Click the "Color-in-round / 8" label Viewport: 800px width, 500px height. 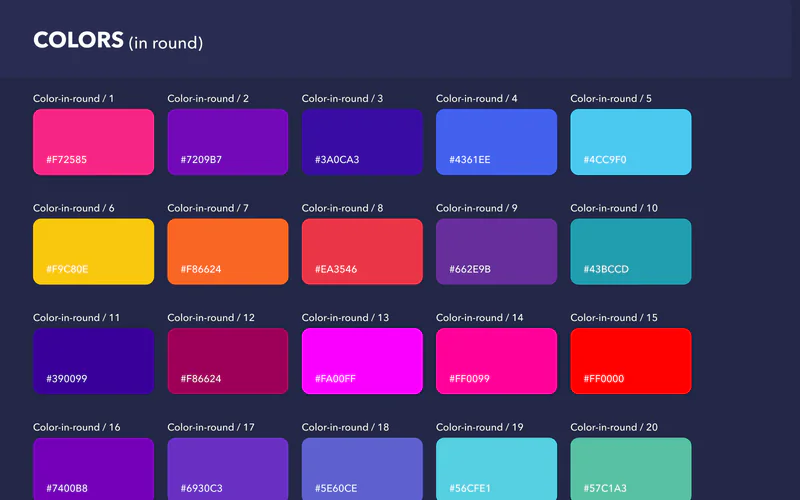coord(342,208)
